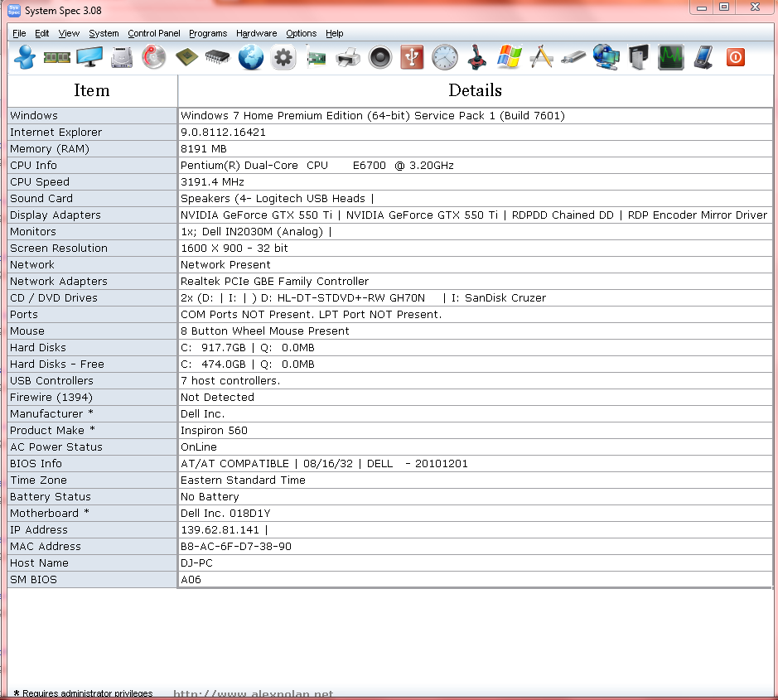Open the gold CPU processor icon
The width and height of the screenshot is (778, 700).
tap(186, 57)
